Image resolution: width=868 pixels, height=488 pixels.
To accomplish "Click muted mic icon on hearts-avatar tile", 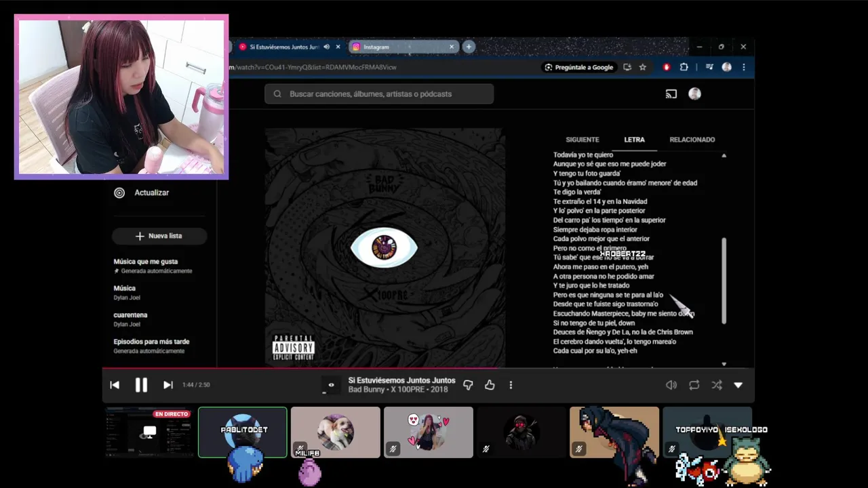I will (x=393, y=448).
